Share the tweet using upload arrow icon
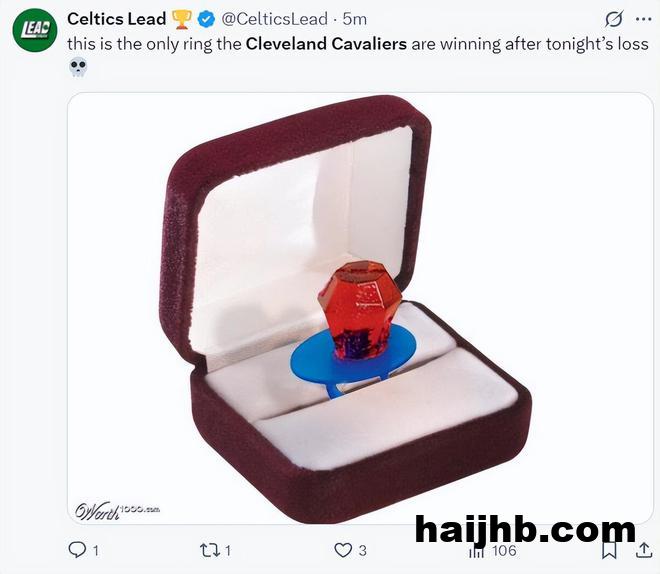Image resolution: width=660 pixels, height=574 pixels. click(x=644, y=550)
